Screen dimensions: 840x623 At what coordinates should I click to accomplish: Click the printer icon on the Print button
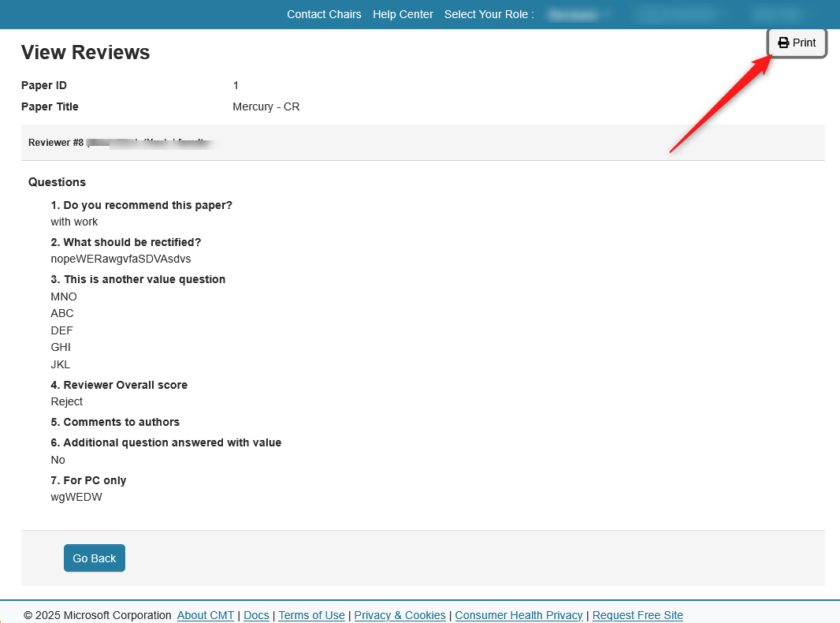pyautogui.click(x=783, y=43)
